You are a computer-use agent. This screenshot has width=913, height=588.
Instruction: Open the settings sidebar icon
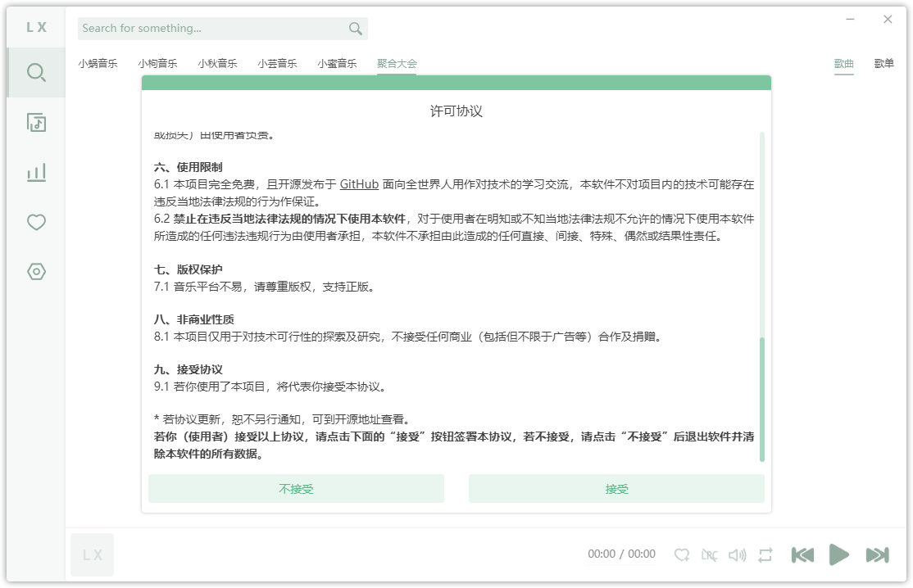(x=35, y=272)
